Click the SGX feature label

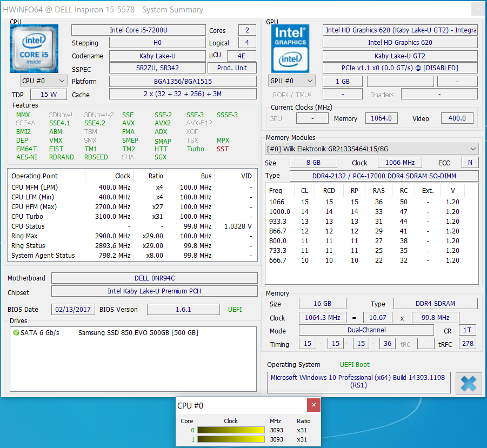pyautogui.click(x=161, y=157)
